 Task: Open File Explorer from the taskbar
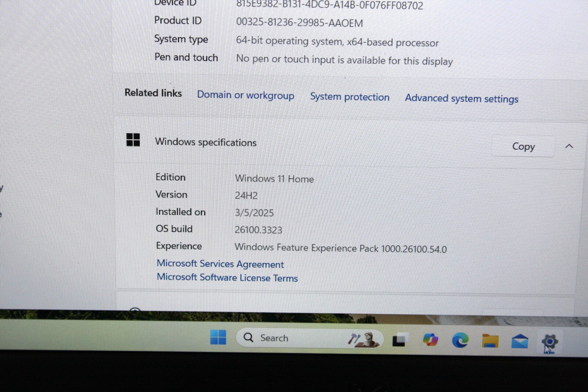490,341
